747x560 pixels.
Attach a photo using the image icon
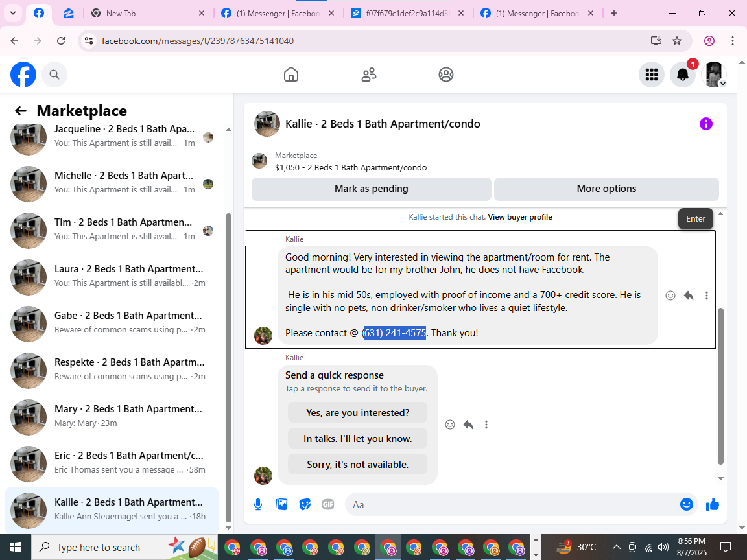(281, 504)
